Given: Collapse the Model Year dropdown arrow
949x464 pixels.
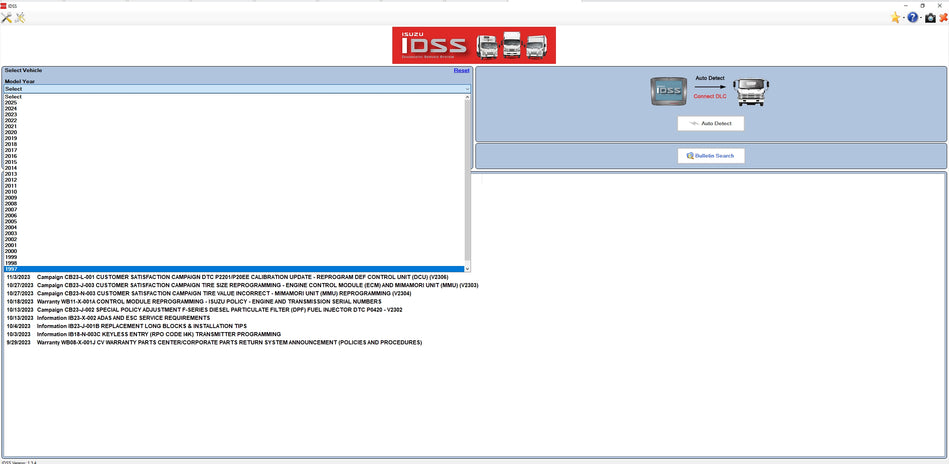Looking at the screenshot, I should [x=466, y=89].
